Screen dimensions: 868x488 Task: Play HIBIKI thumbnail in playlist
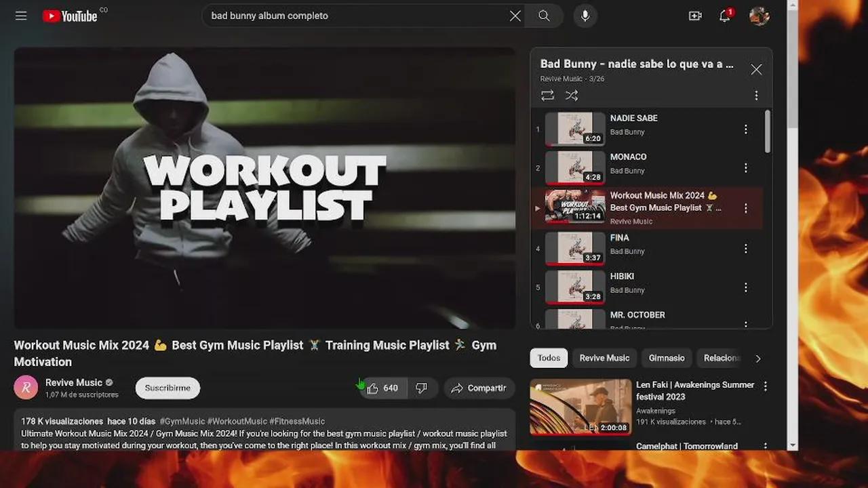coord(575,287)
